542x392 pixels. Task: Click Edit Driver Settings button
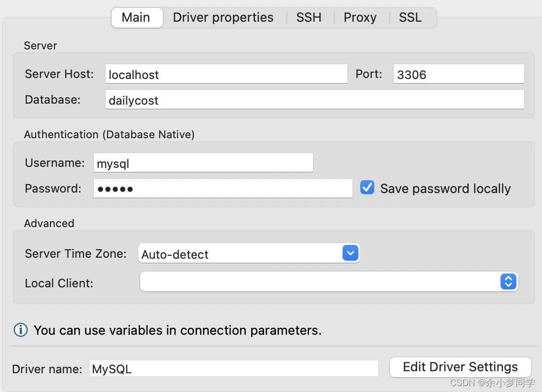[x=461, y=367]
